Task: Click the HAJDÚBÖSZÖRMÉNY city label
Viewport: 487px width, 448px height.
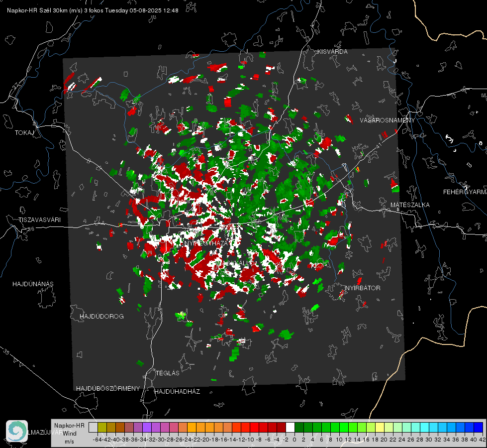Action: point(108,389)
